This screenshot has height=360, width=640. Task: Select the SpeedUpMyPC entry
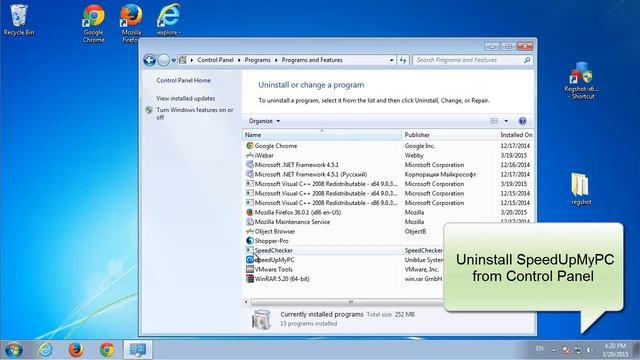tap(274, 260)
